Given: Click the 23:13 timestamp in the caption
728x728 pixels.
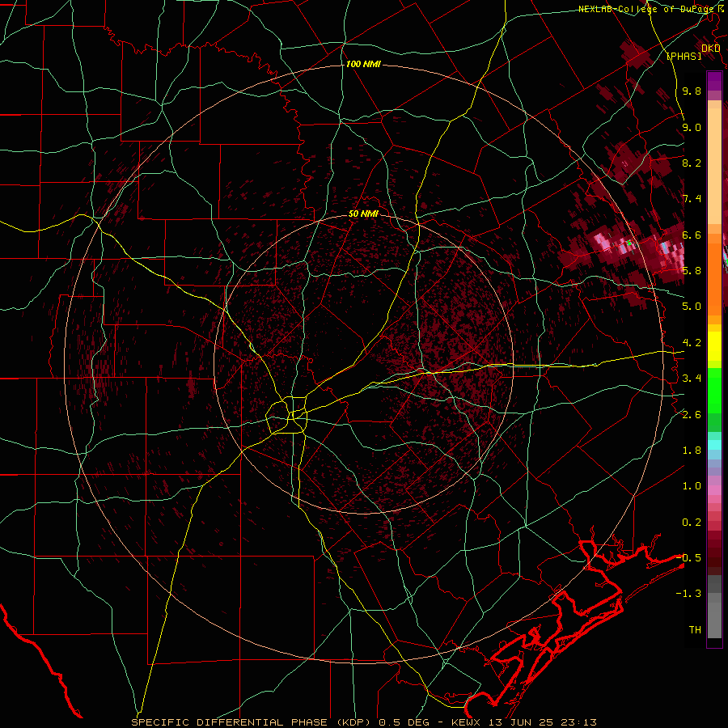Looking at the screenshot, I should click(x=580, y=722).
